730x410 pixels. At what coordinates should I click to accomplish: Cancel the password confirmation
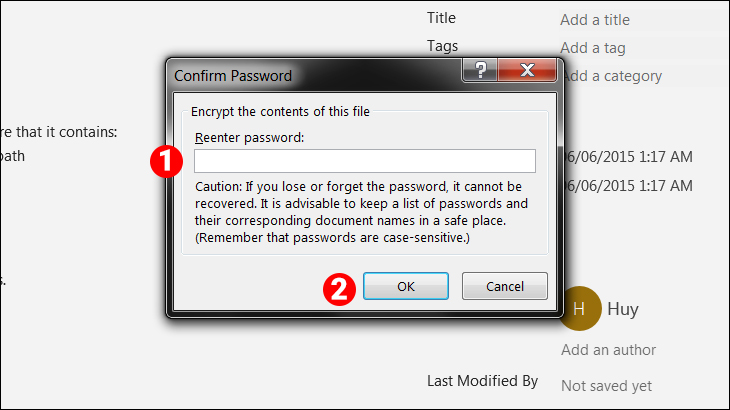tap(504, 286)
